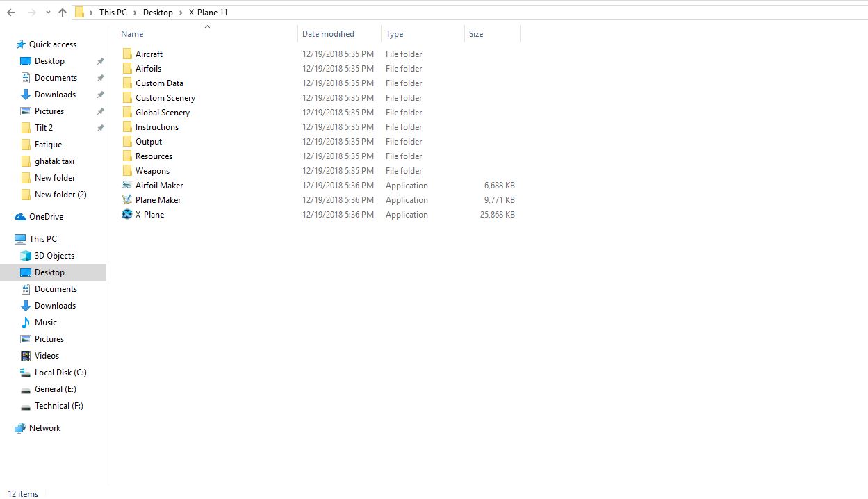Open General (E:) drive
This screenshot has width=868, height=499.
(56, 389)
